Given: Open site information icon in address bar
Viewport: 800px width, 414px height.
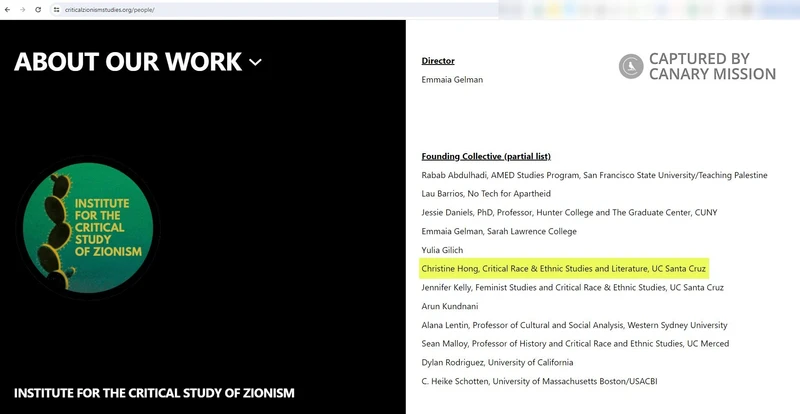Looking at the screenshot, I should [57, 9].
